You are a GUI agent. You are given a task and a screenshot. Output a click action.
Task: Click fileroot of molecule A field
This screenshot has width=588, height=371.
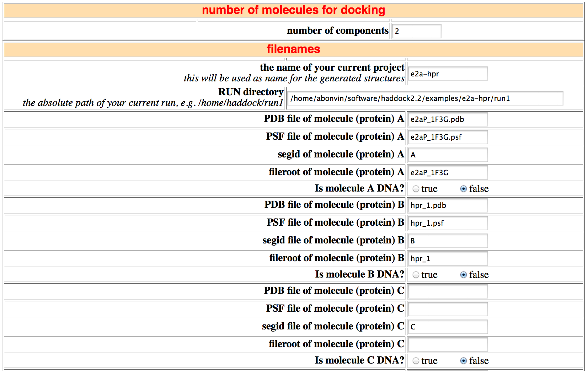point(448,172)
